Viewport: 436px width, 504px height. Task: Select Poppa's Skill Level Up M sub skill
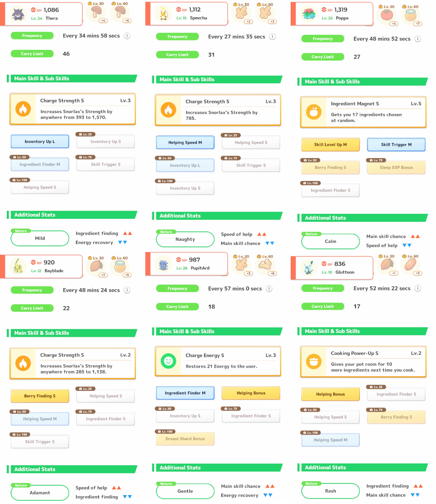point(330,145)
